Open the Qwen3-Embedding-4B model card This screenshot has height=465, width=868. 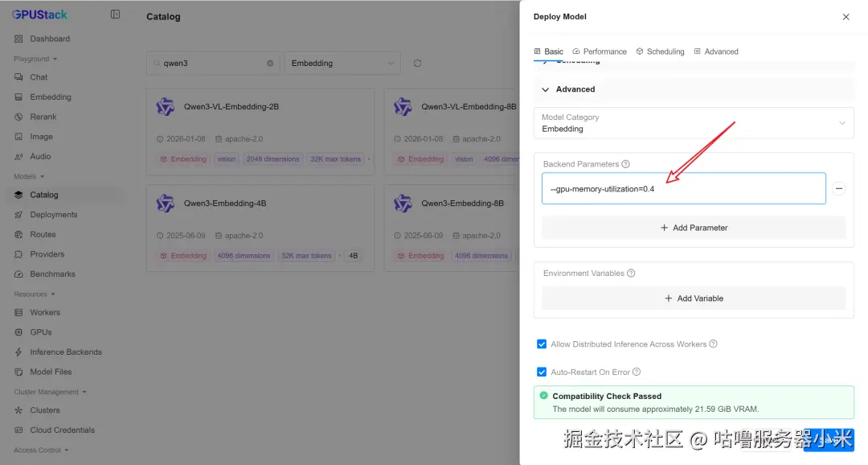coord(260,228)
